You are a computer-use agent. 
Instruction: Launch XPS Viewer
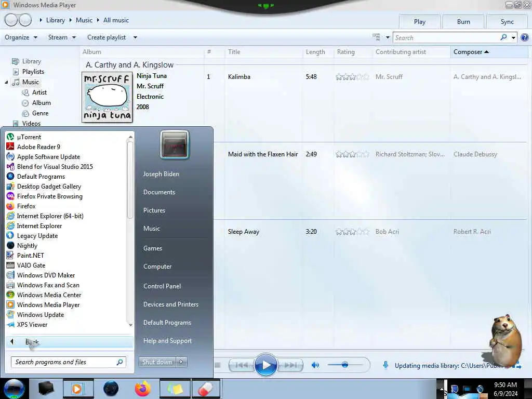pos(27,324)
